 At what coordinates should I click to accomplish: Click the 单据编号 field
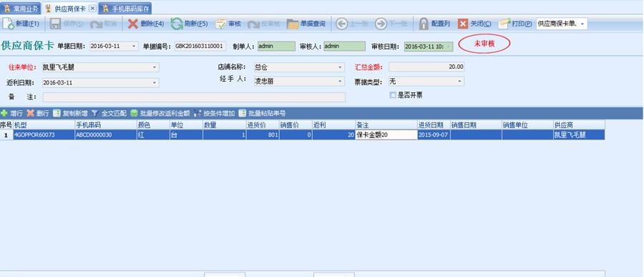coord(200,46)
